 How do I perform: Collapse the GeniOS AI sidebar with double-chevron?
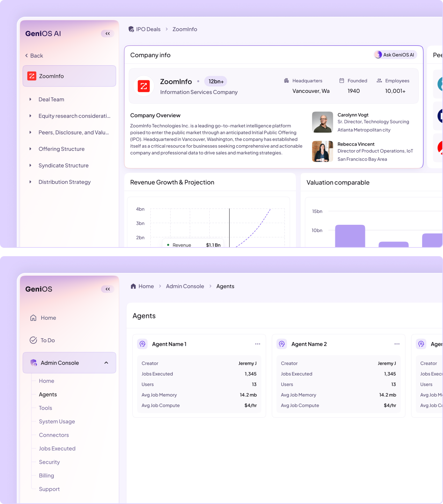(x=108, y=34)
